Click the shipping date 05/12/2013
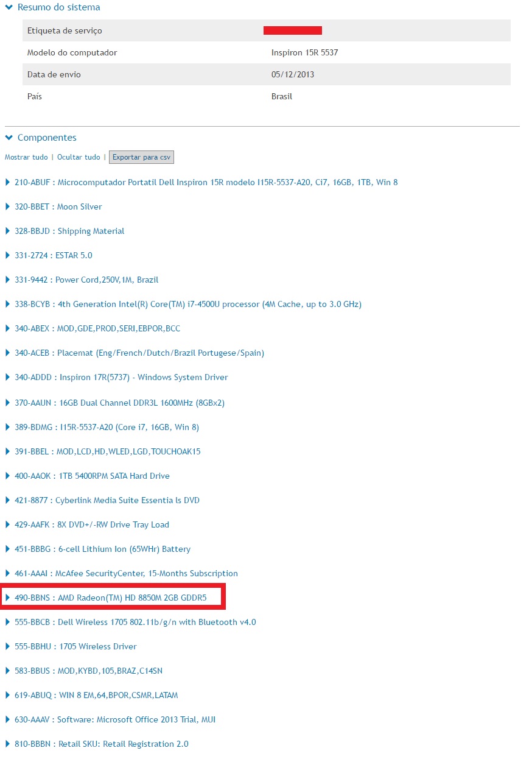This screenshot has width=532, height=759. [293, 74]
